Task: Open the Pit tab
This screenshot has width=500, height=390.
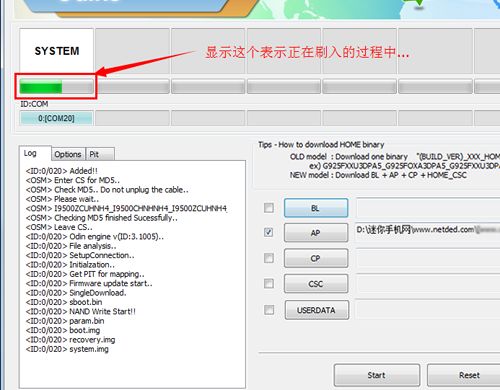Action: click(100, 154)
